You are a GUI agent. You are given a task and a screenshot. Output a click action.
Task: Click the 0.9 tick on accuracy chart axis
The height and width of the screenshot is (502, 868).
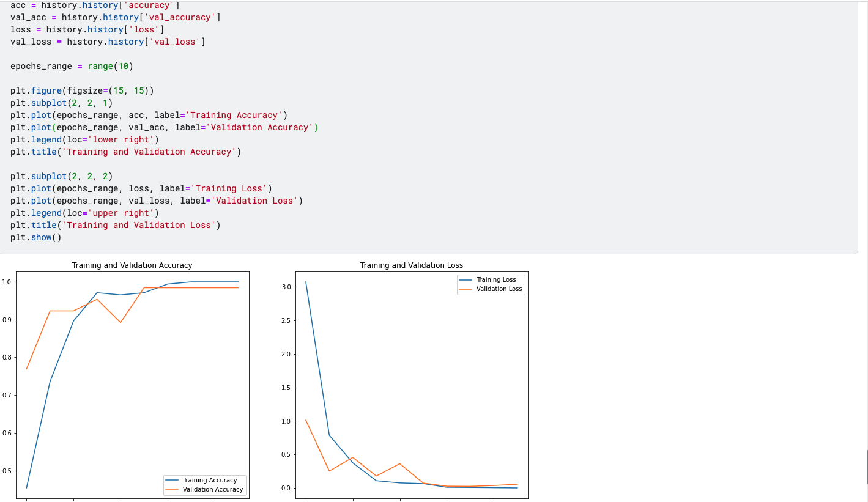coord(7,320)
